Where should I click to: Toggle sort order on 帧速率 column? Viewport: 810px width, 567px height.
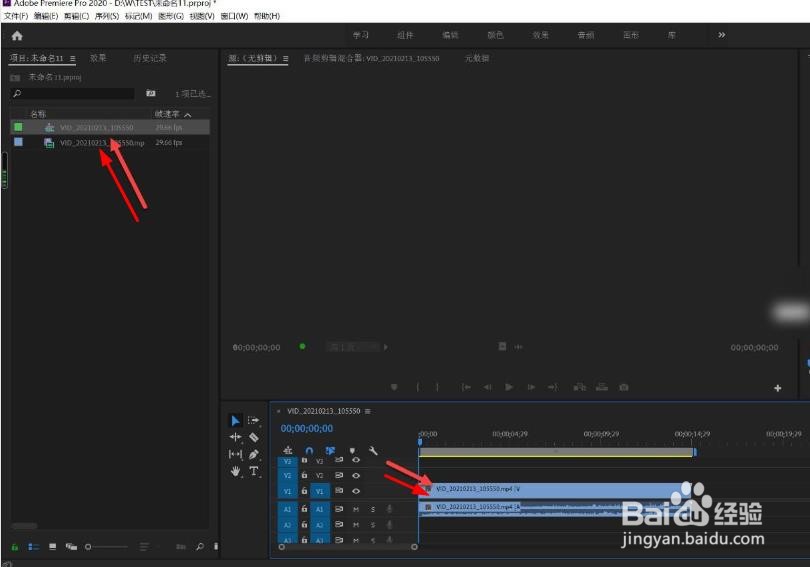(x=188, y=115)
